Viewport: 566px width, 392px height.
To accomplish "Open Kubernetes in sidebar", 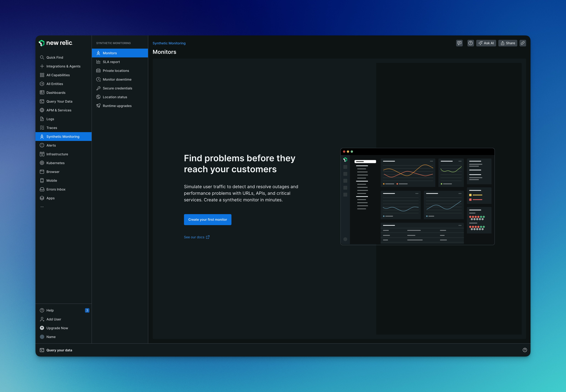I will point(55,163).
